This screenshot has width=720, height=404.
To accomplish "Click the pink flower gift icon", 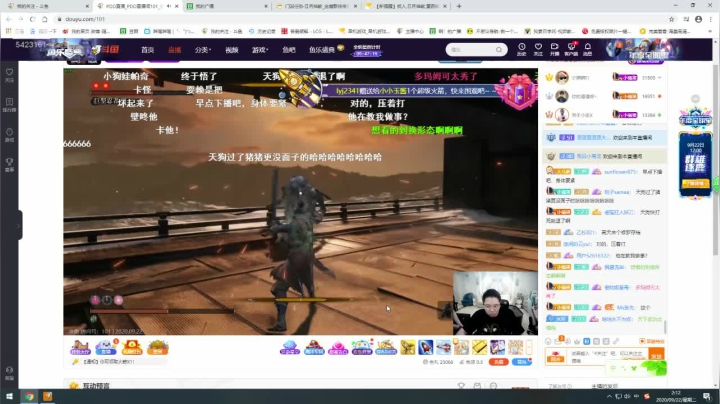I will (338, 348).
